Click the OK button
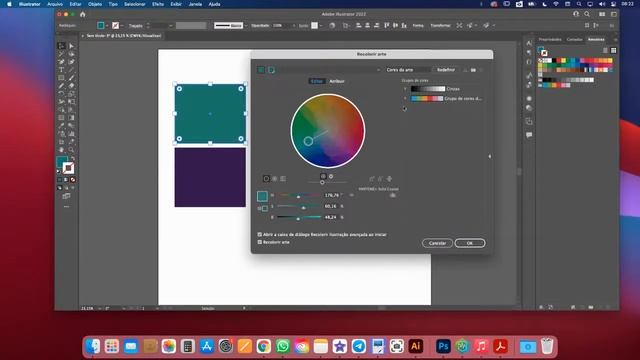This screenshot has width=640, height=360. pos(470,243)
